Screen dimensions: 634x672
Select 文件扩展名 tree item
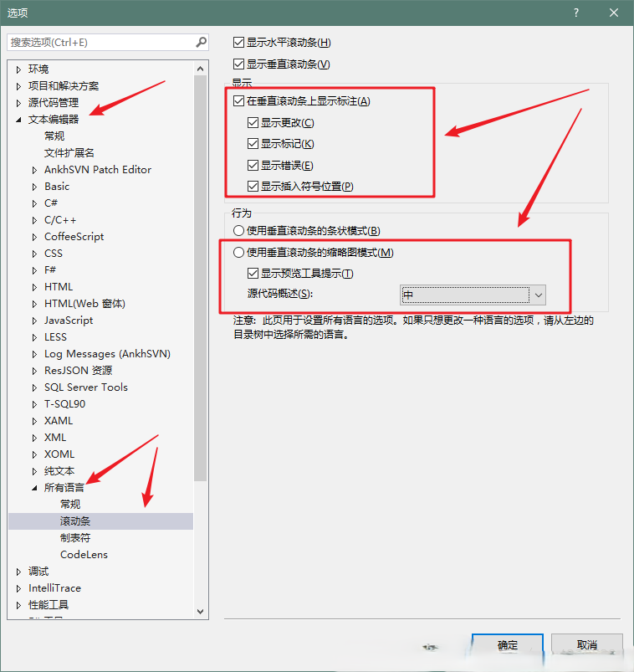coord(69,153)
